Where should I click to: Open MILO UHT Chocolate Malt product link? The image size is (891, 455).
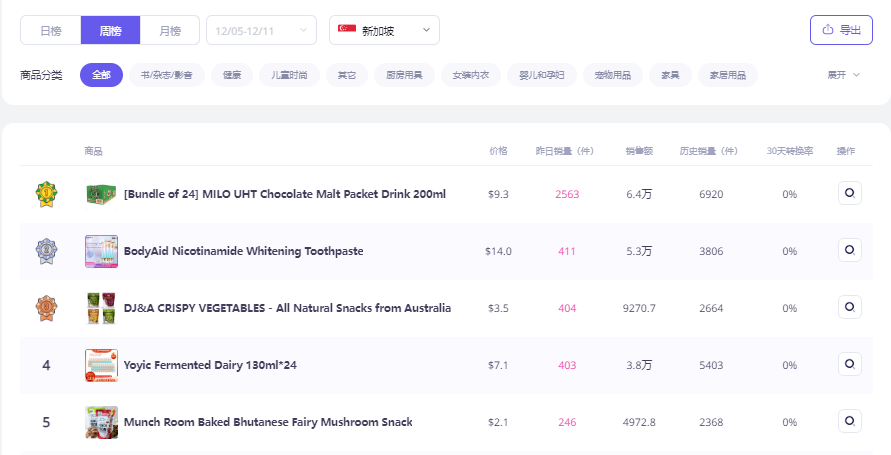(285, 194)
